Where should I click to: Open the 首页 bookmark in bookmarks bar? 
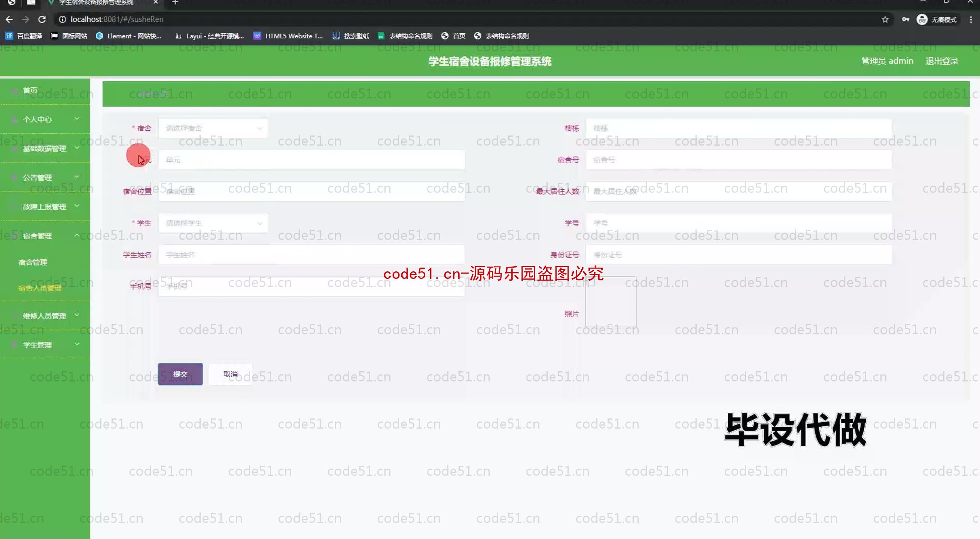(453, 36)
